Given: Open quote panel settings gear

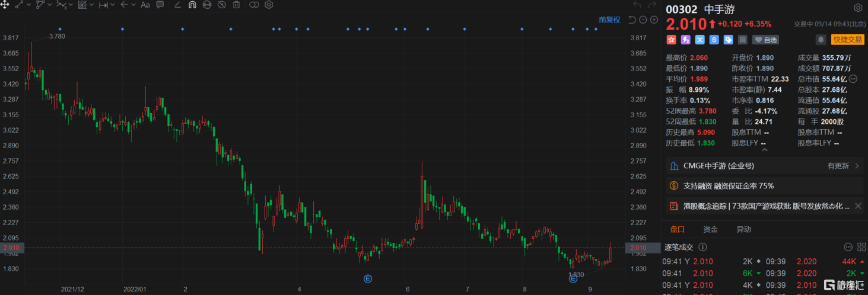Looking at the screenshot, I should (x=858, y=8).
